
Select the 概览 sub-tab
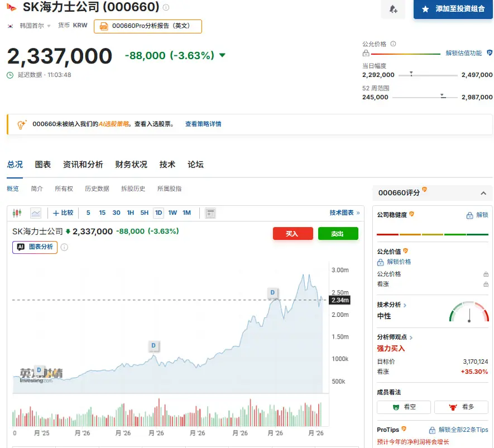[x=13, y=189]
